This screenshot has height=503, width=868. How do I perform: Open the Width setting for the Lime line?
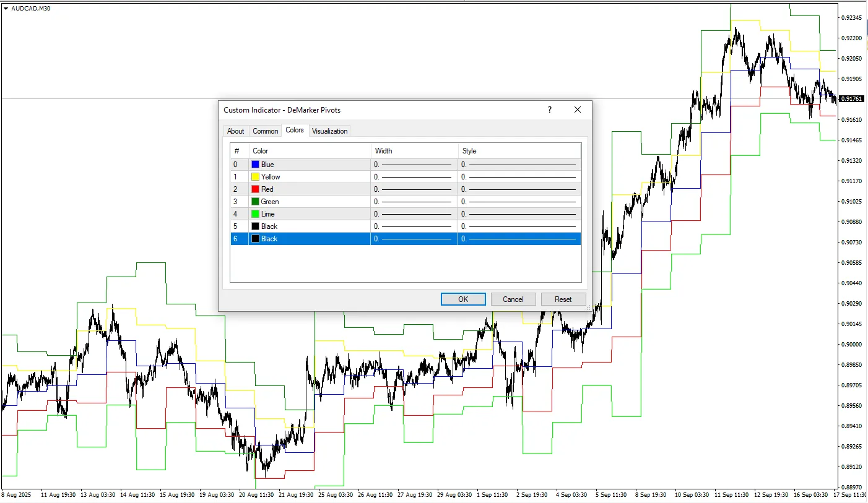(x=414, y=214)
